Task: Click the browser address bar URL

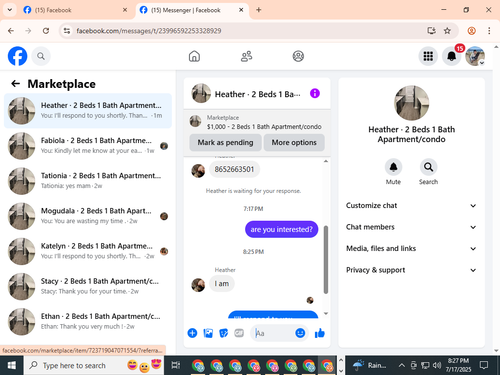Action: (149, 31)
